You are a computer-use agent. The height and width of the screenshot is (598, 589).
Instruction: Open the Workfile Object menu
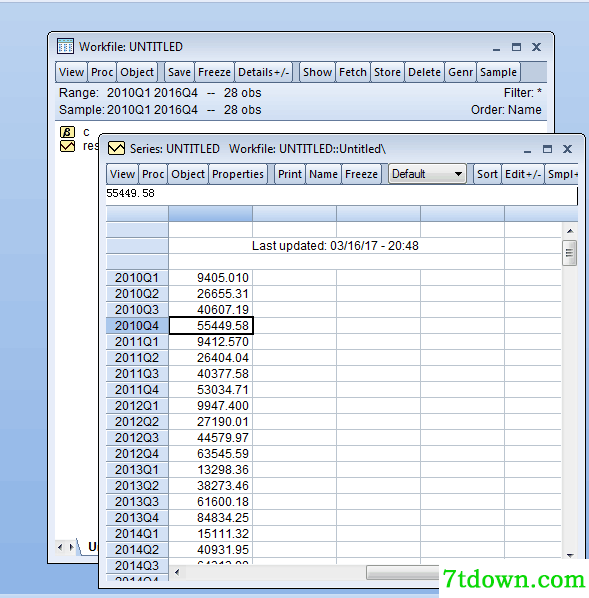click(137, 72)
